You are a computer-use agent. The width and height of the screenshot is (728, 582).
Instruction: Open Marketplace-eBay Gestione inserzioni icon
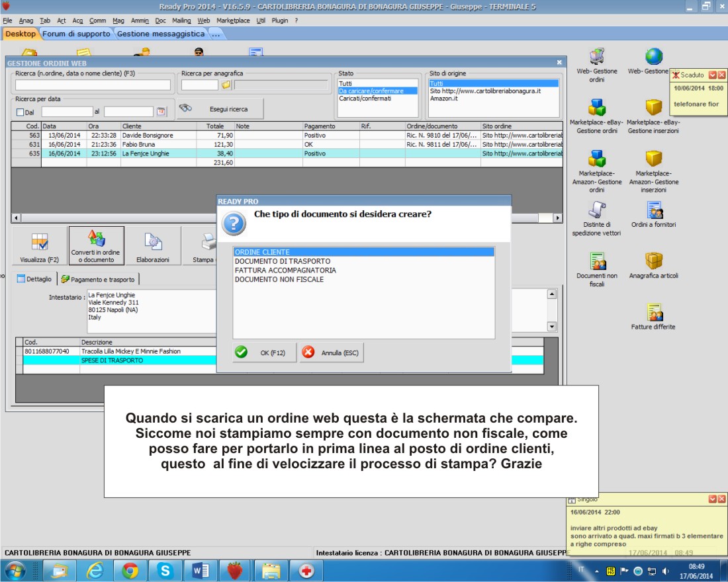653,116
